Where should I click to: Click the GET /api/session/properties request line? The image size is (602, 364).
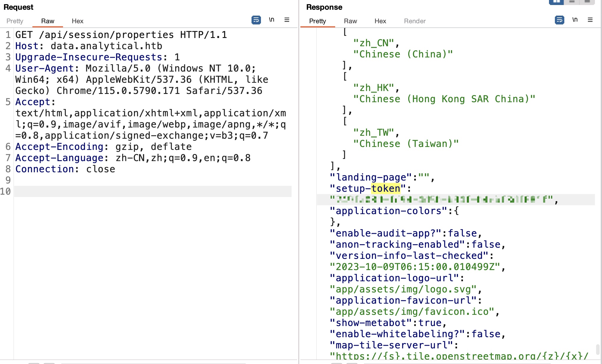121,35
